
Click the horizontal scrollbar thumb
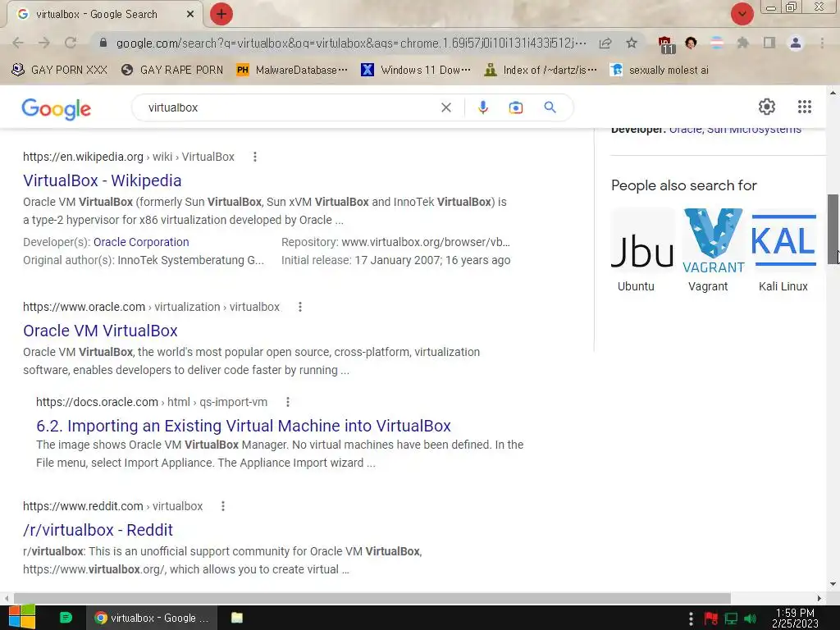click(x=372, y=598)
